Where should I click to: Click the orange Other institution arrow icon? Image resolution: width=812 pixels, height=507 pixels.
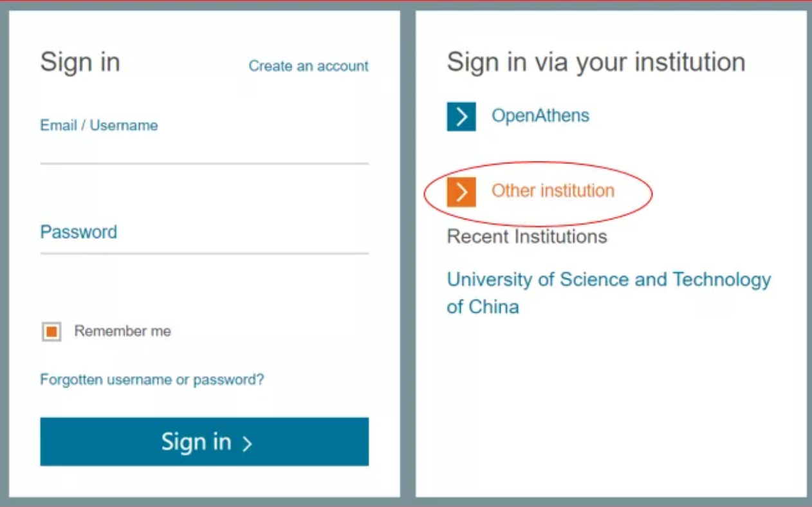coord(461,192)
